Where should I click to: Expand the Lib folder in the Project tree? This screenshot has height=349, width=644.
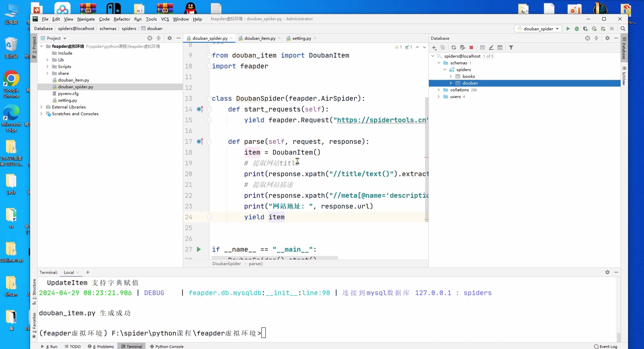click(x=47, y=60)
